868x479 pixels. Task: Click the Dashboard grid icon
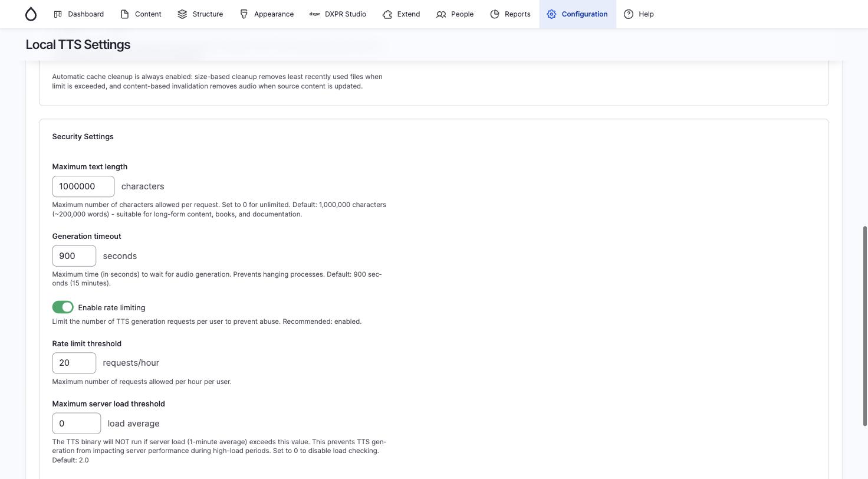click(58, 14)
